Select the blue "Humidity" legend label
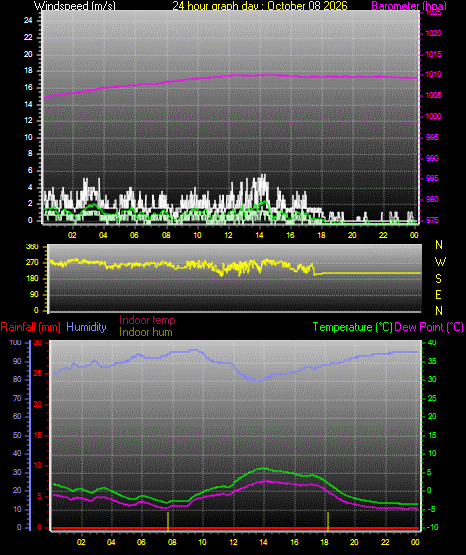 coord(86,327)
